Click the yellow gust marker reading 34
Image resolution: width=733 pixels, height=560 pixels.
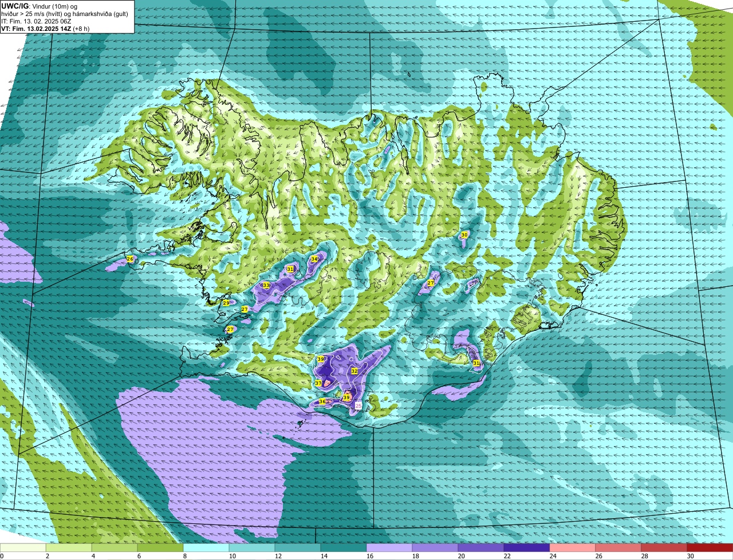[x=314, y=259]
